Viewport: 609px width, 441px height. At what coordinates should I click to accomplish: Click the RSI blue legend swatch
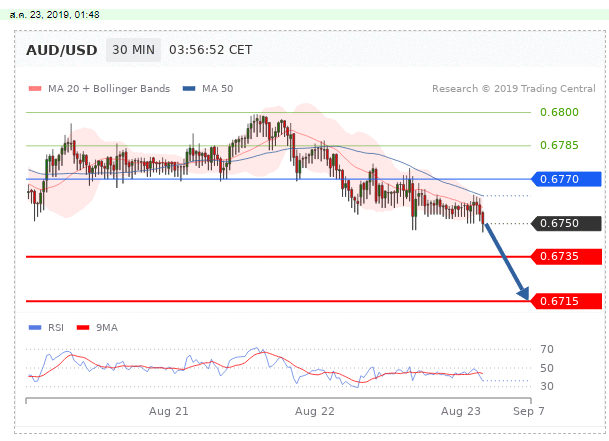(35, 328)
